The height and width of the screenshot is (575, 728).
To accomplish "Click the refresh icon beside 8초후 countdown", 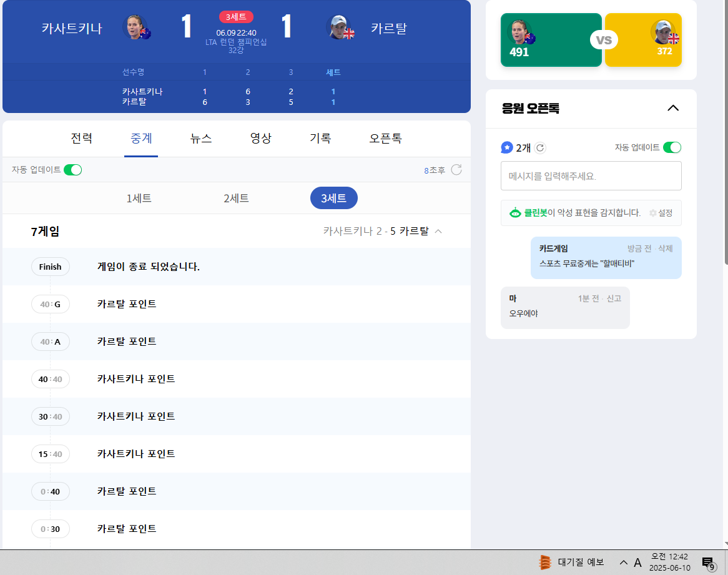I will pos(456,170).
